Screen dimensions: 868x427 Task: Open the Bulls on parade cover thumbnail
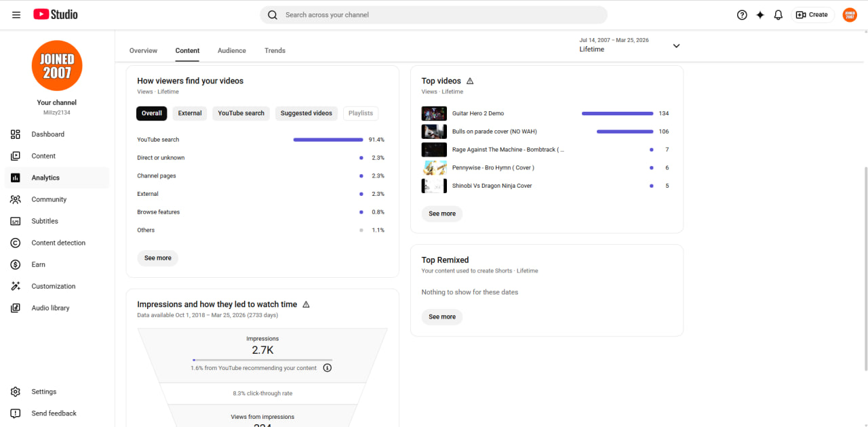(x=434, y=131)
